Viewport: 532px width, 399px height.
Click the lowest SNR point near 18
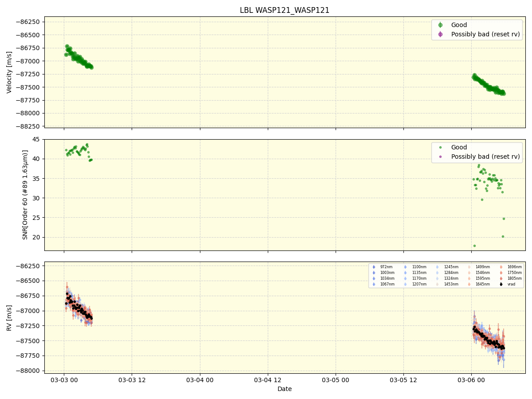[474, 246]
